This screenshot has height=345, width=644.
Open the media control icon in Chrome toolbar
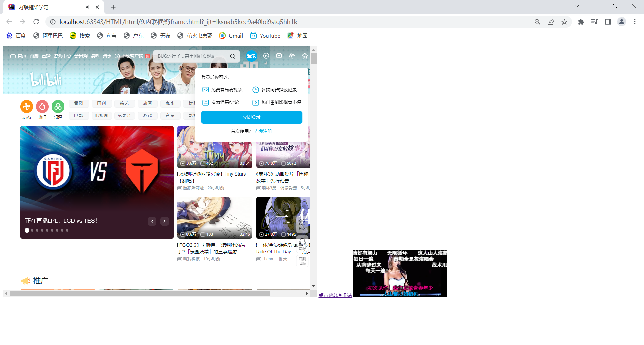tap(594, 22)
